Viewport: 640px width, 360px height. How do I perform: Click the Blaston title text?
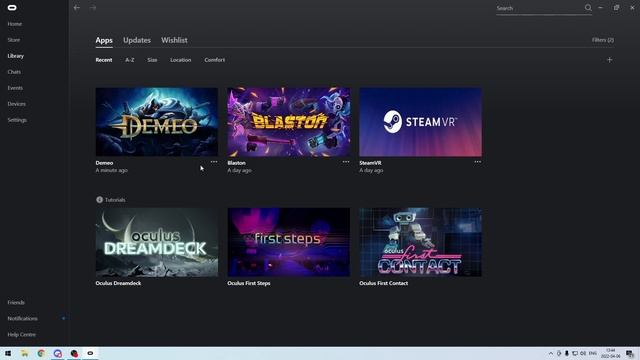(x=236, y=163)
